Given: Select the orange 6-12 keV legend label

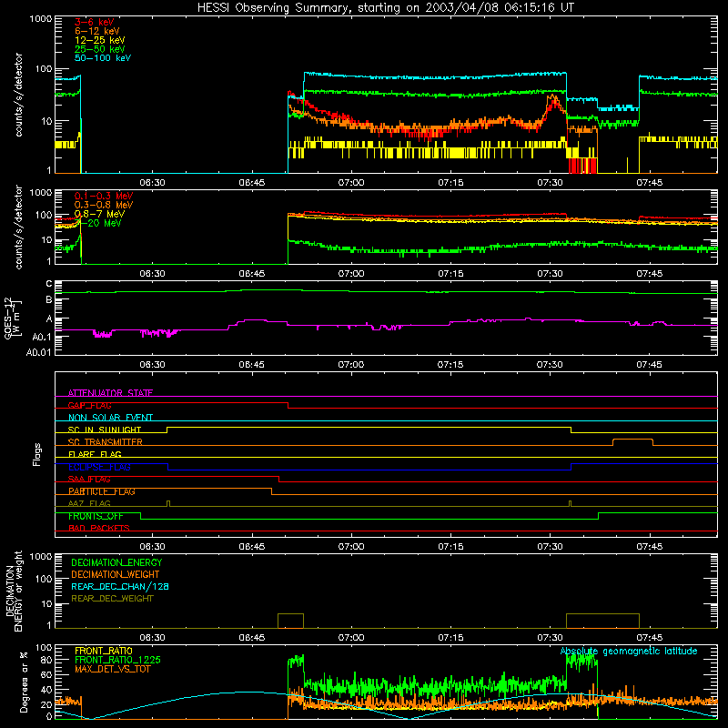Looking at the screenshot, I should click(x=97, y=31).
